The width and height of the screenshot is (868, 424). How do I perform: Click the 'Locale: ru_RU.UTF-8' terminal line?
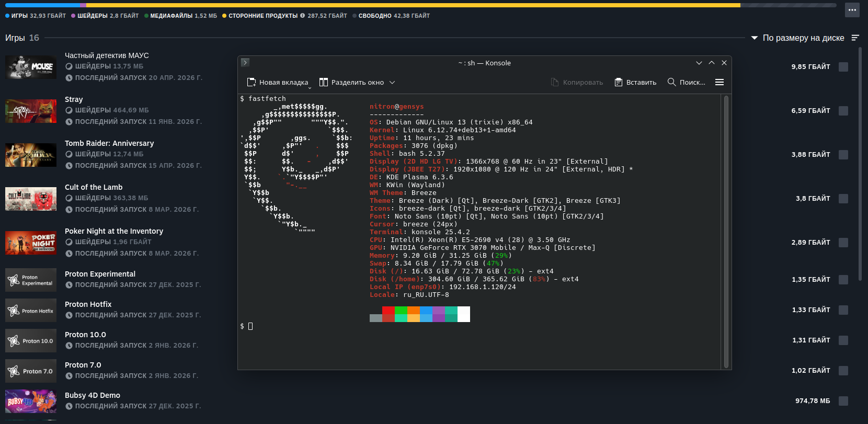click(x=409, y=295)
